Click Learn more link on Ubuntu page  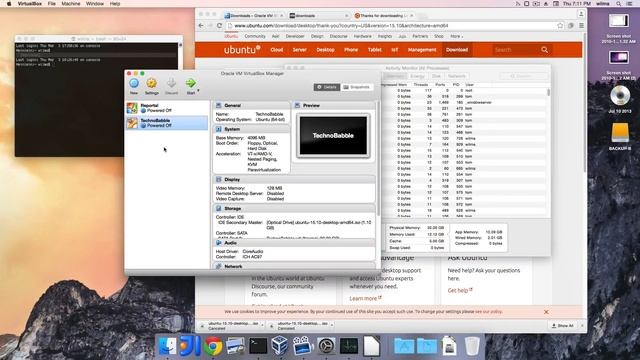point(365,298)
